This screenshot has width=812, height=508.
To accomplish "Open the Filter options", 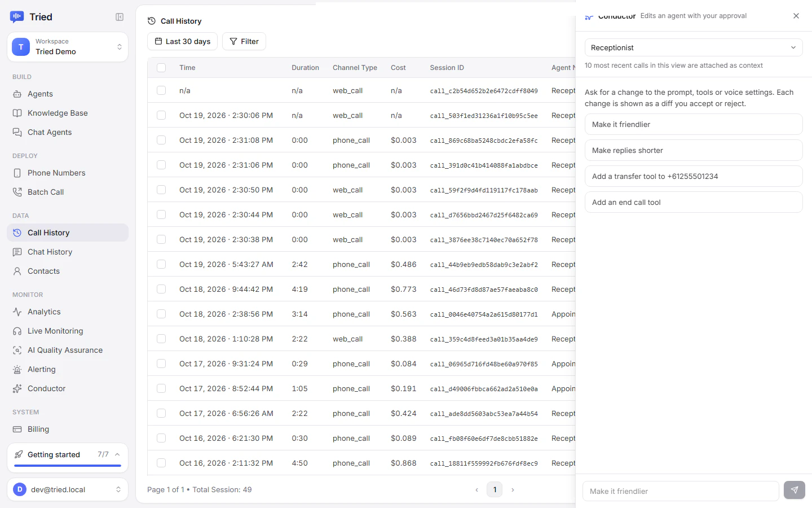I will [x=244, y=41].
